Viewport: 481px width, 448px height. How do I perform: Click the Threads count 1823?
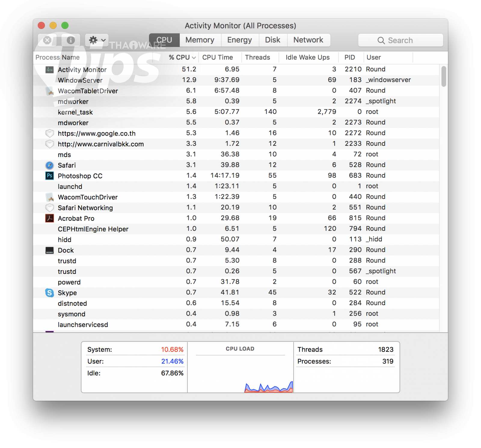coord(386,349)
